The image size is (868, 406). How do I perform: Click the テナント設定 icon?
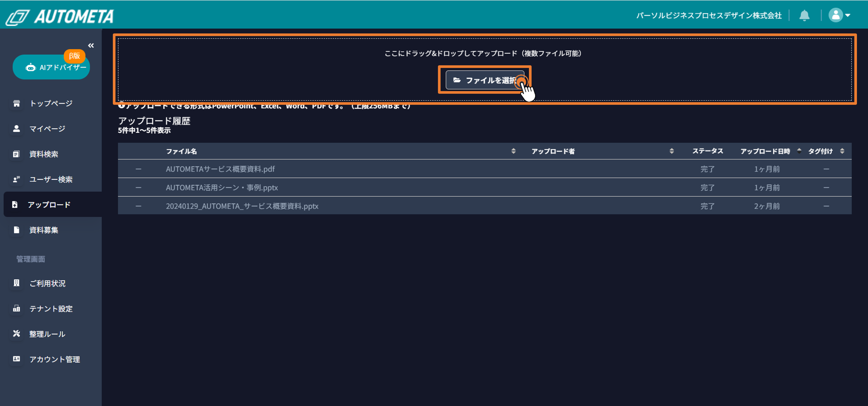(17, 309)
